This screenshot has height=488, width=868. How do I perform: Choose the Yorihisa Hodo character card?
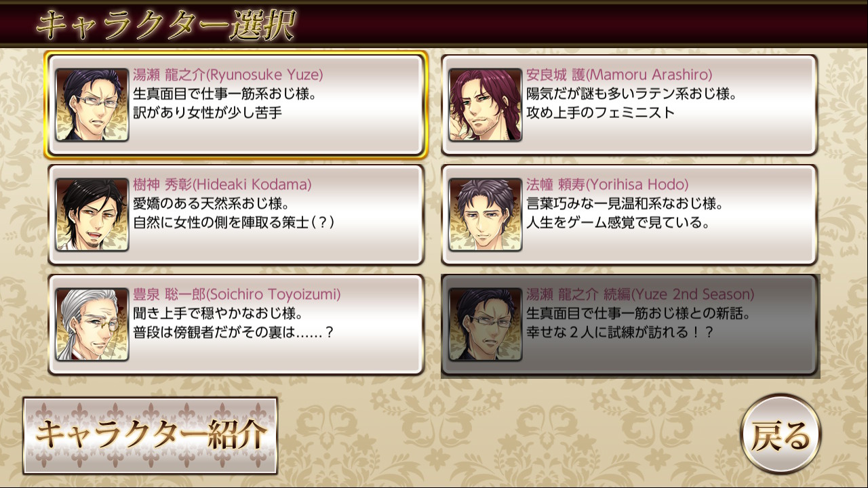pos(629,215)
